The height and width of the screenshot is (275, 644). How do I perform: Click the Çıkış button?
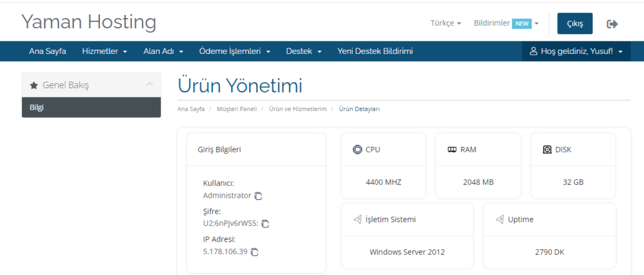pyautogui.click(x=575, y=23)
